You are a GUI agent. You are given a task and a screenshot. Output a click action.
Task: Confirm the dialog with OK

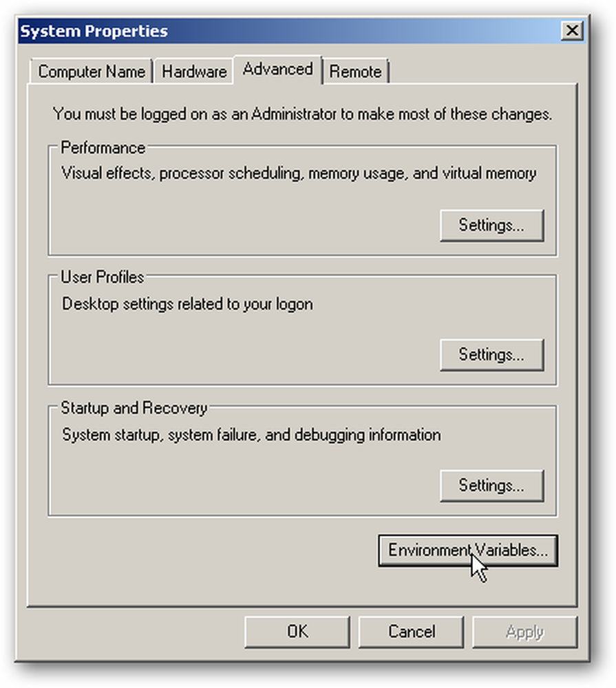[297, 632]
